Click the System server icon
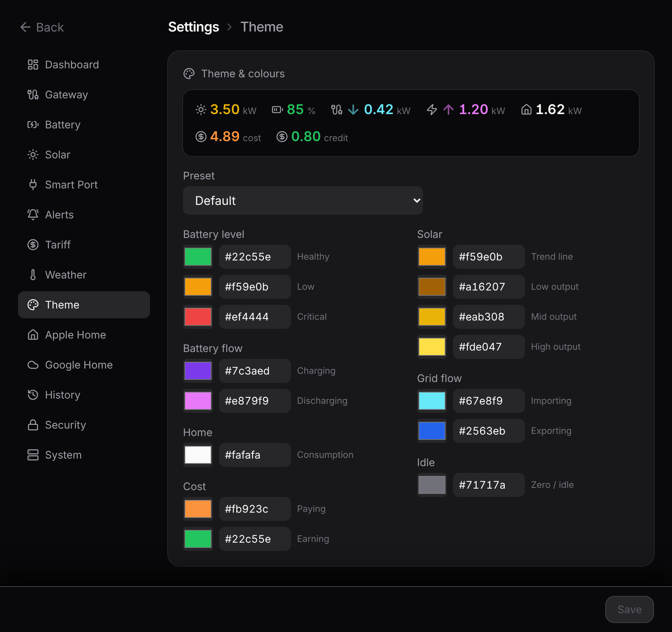This screenshot has width=672, height=632. click(33, 455)
